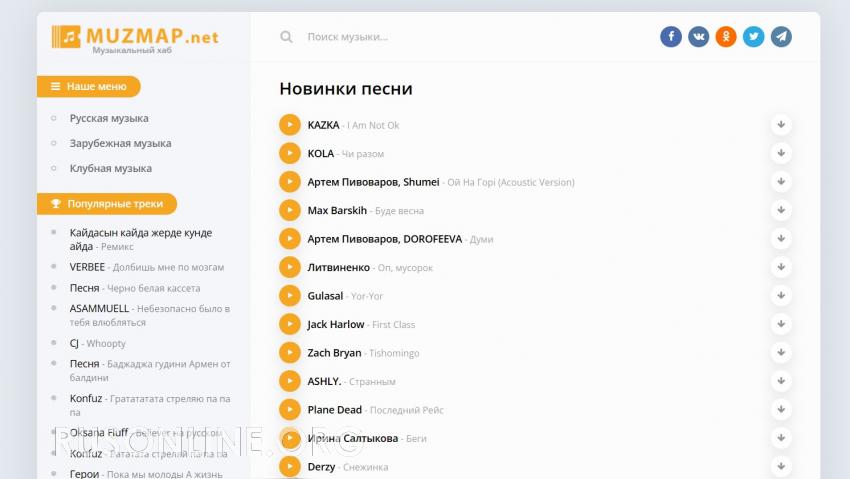
Task: Open the Зарубежная музыка menu item
Action: click(x=120, y=143)
